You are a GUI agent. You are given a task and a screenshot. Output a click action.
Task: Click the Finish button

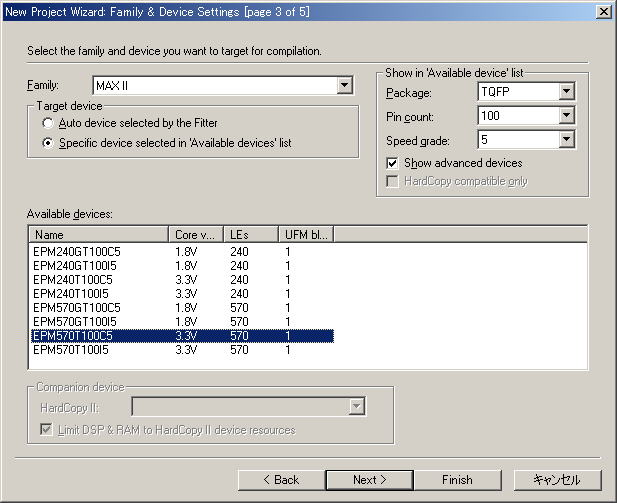coord(457,480)
